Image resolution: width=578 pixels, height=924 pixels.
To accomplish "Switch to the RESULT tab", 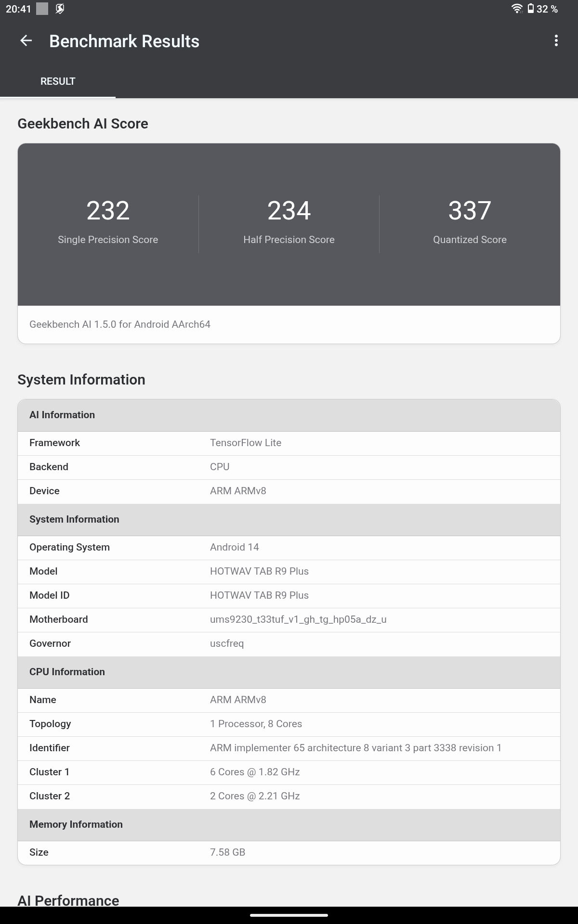I will point(58,81).
